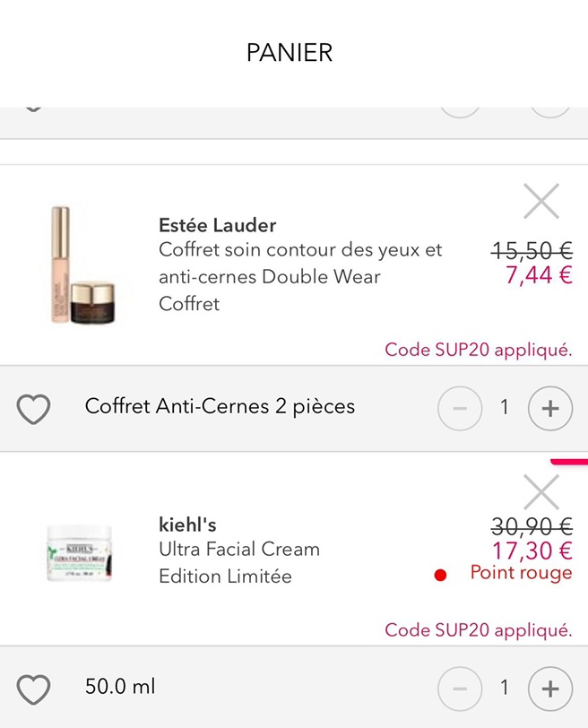Screen dimensions: 588x728
Task: Save the 50.0 ml item to favorites
Action: coord(34,689)
